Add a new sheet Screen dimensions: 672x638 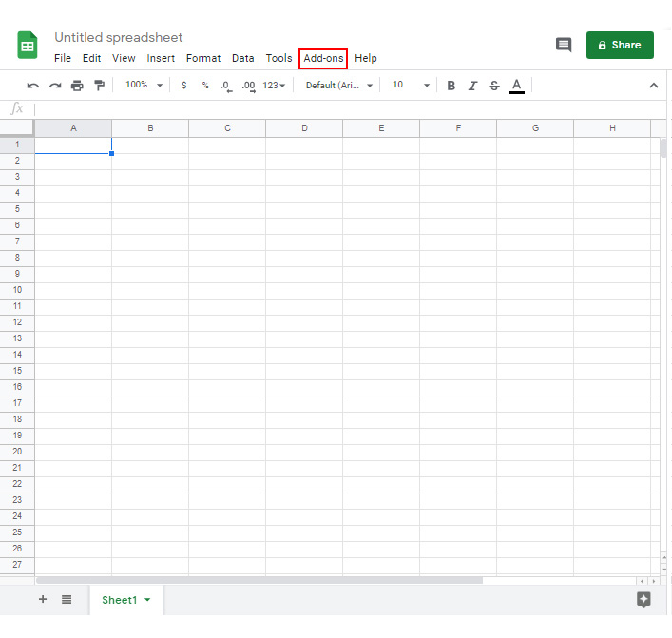43,599
